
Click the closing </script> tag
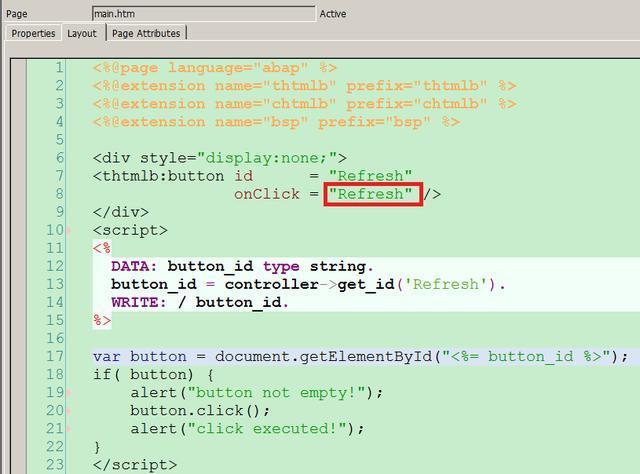(x=135, y=465)
